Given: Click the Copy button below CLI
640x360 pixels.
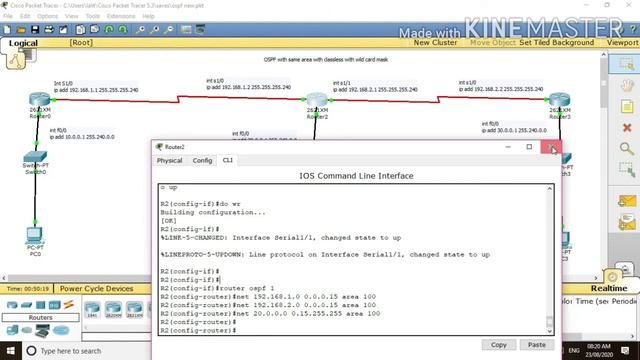Looking at the screenshot, I should point(498,345).
